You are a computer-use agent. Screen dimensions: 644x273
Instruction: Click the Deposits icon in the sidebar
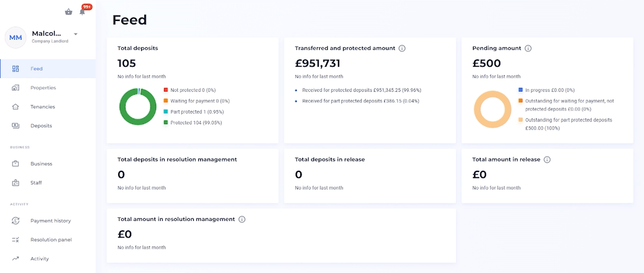[x=15, y=126]
